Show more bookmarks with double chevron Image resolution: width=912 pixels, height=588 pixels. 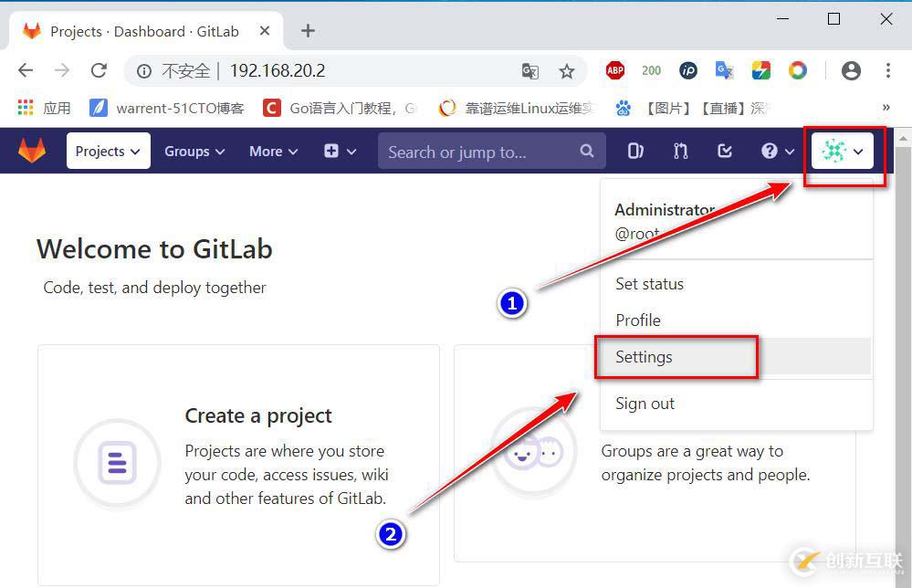pyautogui.click(x=886, y=107)
